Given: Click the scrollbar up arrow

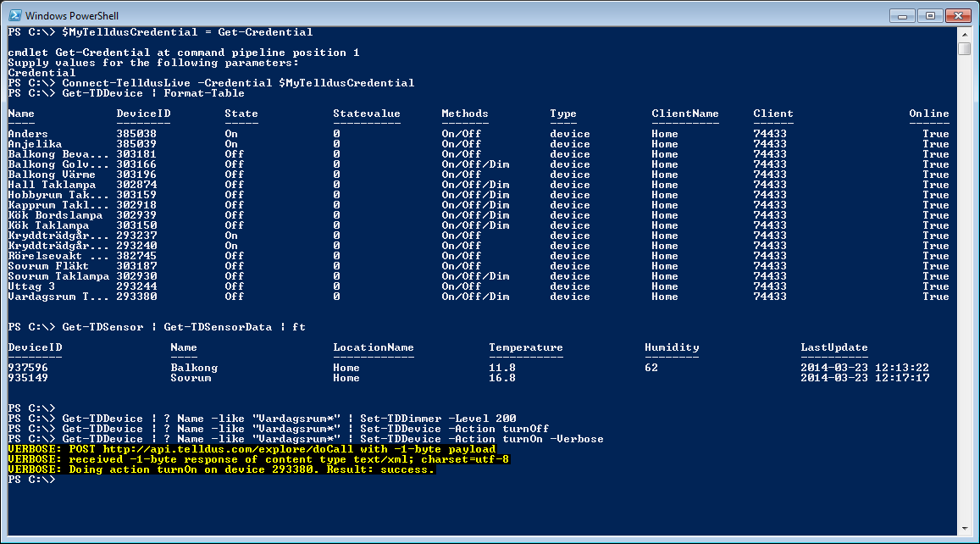Looking at the screenshot, I should (964, 34).
